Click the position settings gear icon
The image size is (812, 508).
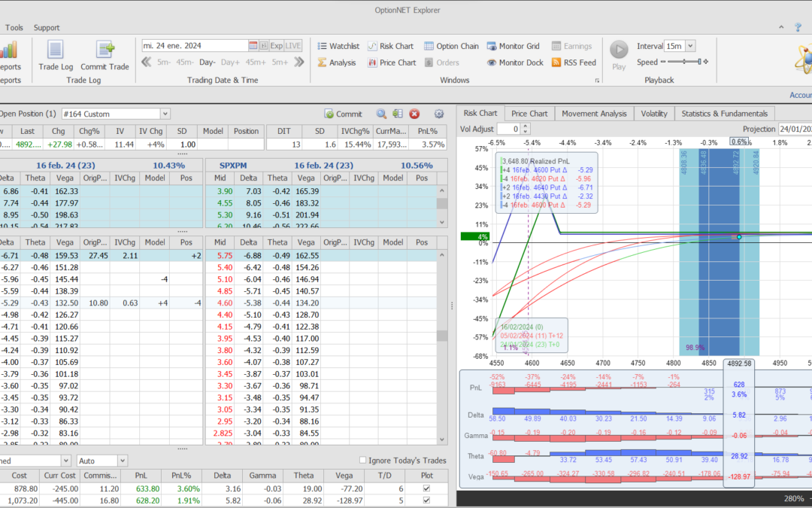(439, 114)
